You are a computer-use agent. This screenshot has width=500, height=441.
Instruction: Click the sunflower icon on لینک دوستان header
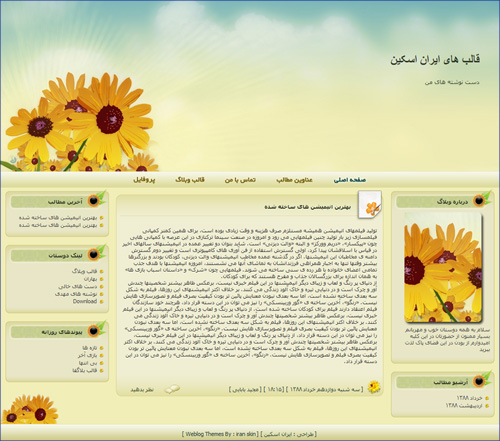[x=94, y=254]
